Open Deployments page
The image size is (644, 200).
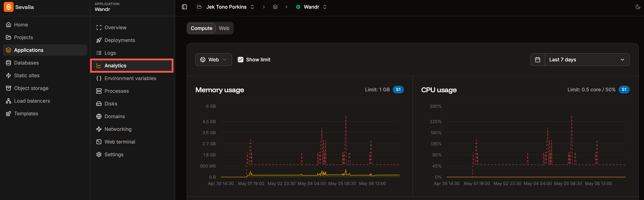coord(132,40)
